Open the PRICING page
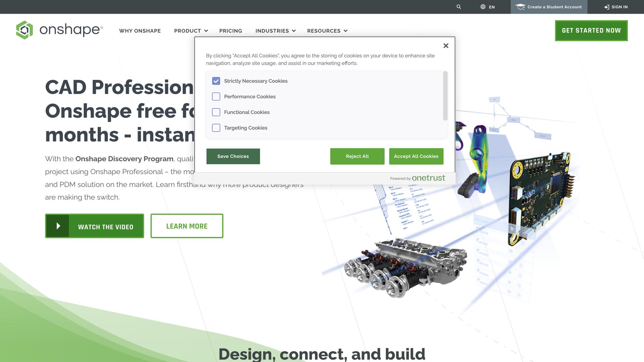644x362 pixels. (230, 31)
